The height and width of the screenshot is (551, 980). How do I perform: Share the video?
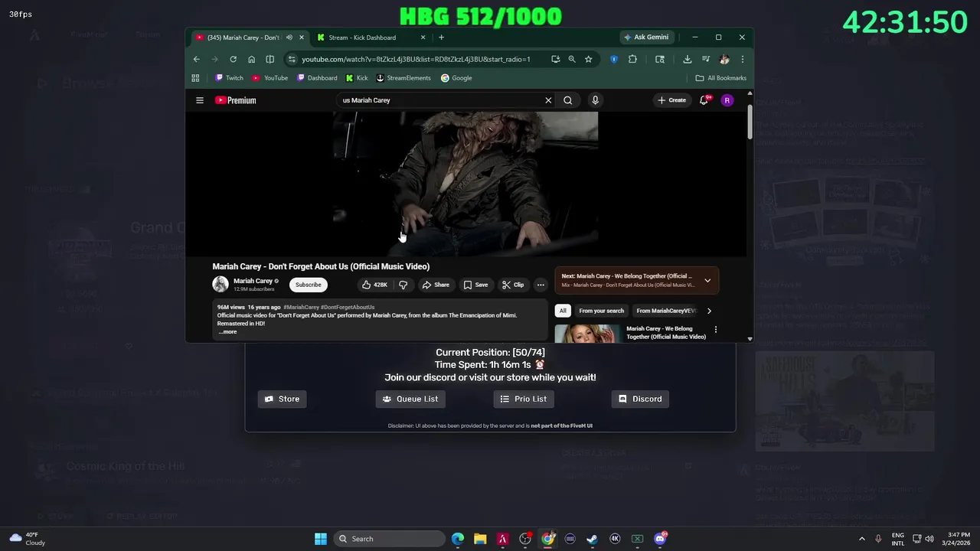point(436,285)
